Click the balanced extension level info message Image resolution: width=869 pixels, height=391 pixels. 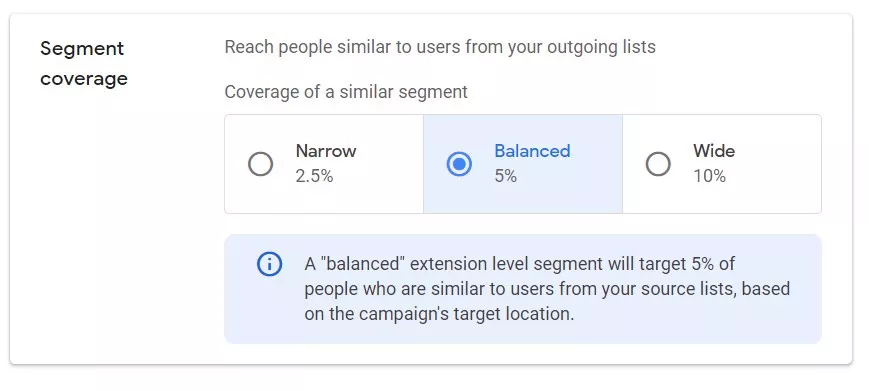pyautogui.click(x=547, y=289)
